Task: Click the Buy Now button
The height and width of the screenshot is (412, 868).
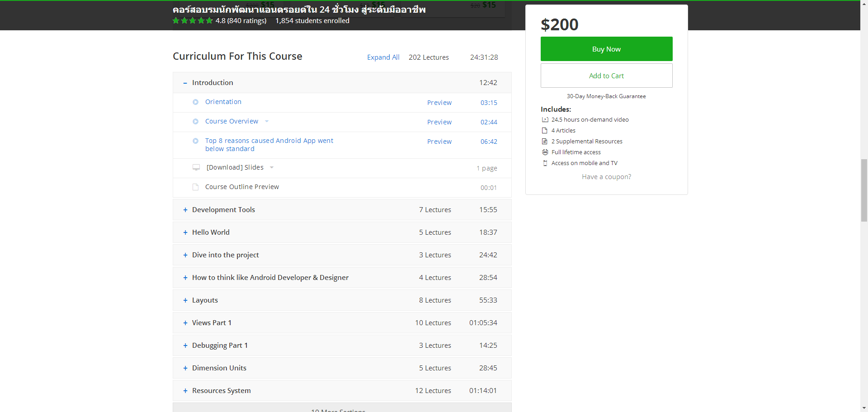Action: click(x=606, y=49)
